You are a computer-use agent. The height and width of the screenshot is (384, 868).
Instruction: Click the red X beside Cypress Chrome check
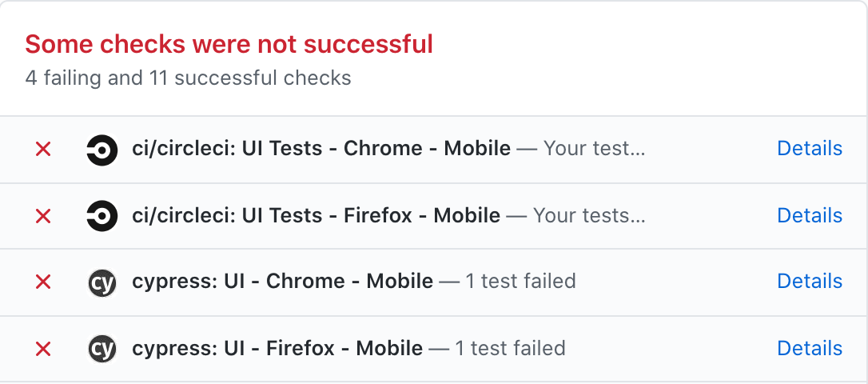[43, 282]
